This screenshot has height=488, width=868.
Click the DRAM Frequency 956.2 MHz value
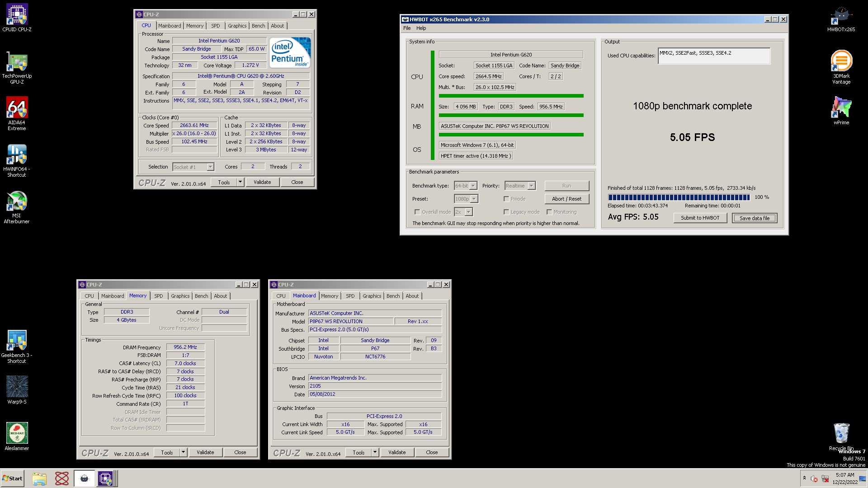coord(185,347)
